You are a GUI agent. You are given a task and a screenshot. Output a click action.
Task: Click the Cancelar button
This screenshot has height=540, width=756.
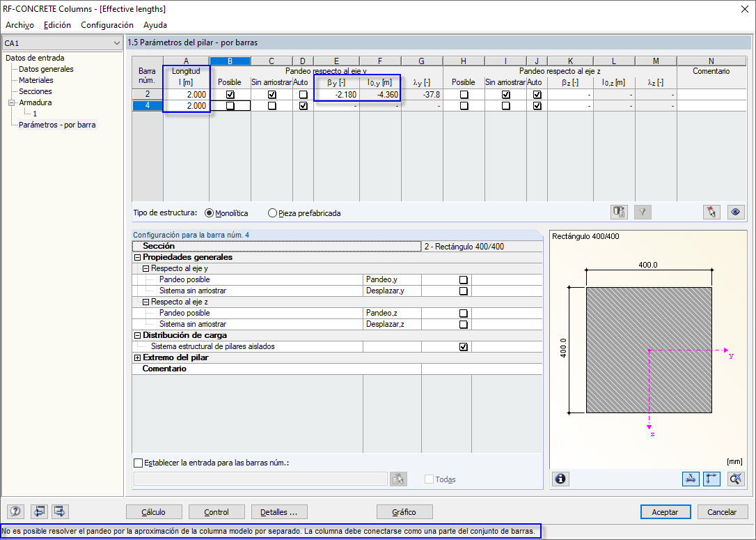722,511
